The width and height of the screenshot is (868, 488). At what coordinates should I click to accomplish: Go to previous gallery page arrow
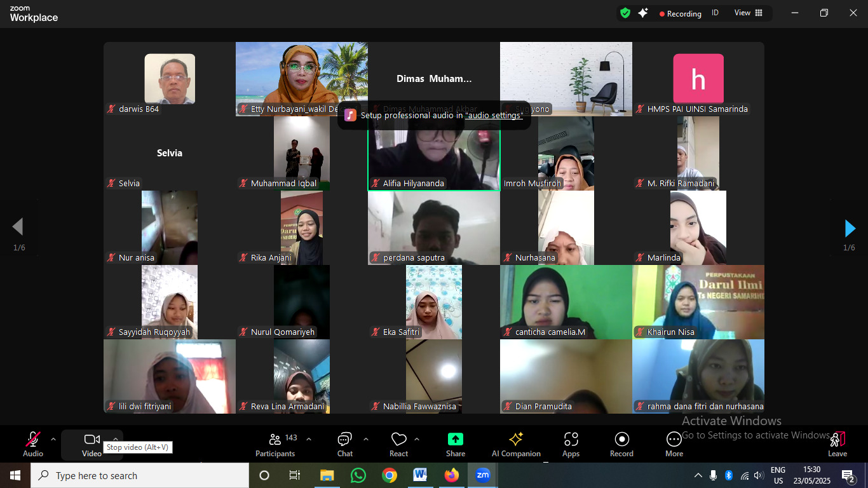[18, 227]
